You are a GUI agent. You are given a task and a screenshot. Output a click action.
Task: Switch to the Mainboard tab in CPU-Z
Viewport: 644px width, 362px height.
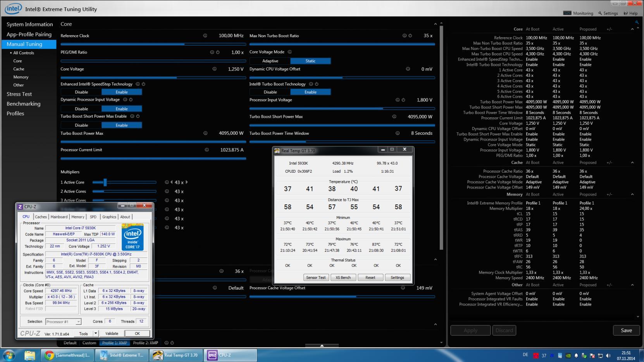pos(59,217)
